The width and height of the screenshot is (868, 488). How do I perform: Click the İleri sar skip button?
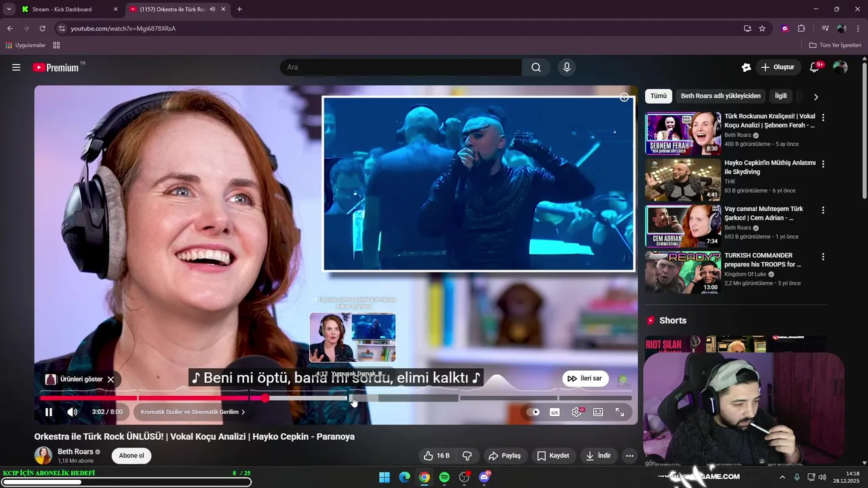tap(585, 378)
